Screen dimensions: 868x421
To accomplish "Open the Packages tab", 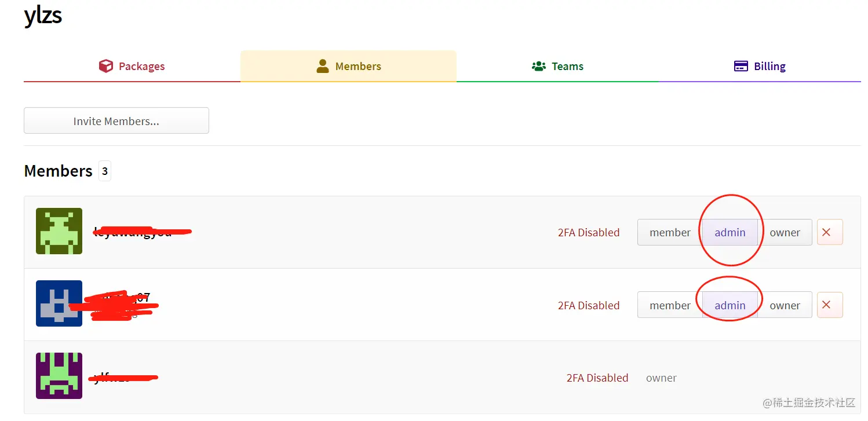I will coord(141,66).
